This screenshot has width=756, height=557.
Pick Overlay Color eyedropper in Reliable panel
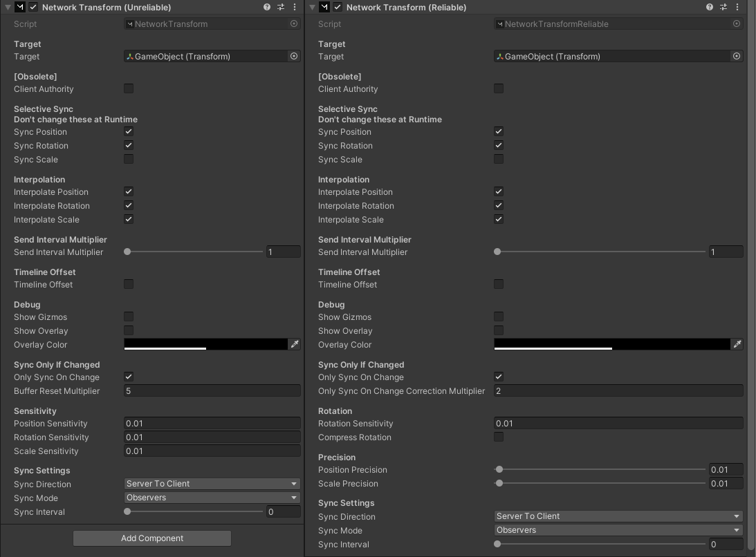(737, 344)
